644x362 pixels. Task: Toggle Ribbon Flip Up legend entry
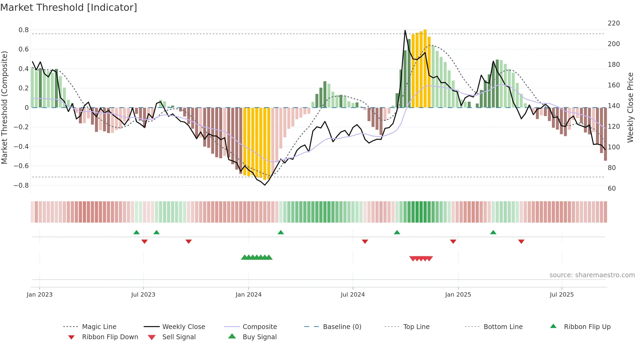coord(580,327)
